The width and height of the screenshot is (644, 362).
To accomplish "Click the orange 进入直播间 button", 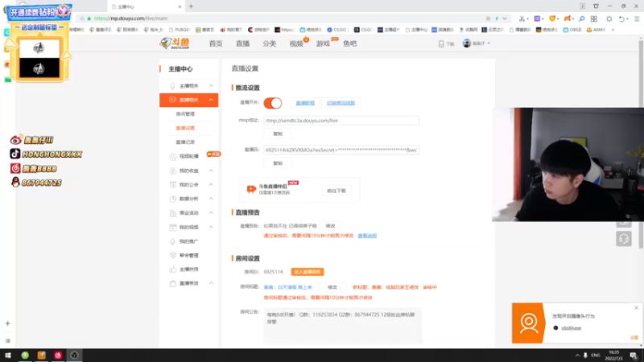I will pyautogui.click(x=308, y=272).
